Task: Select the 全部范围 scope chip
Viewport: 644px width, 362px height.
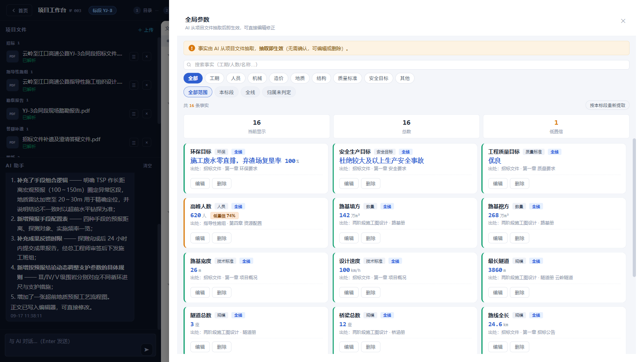Action: [x=198, y=92]
